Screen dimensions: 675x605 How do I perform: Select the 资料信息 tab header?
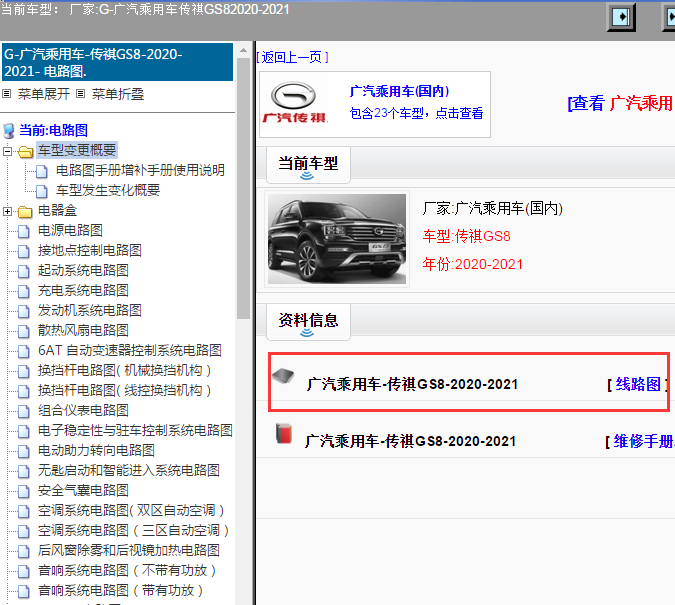(x=308, y=321)
